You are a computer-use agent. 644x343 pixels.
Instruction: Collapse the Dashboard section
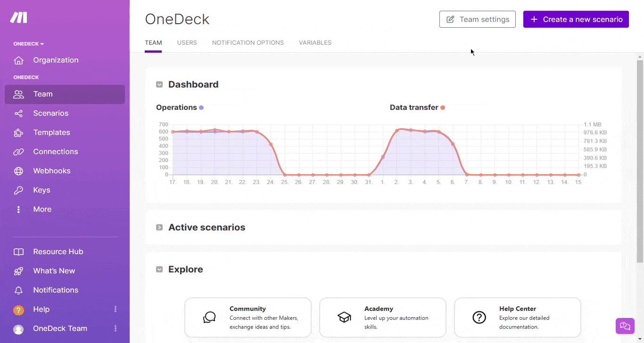(159, 85)
